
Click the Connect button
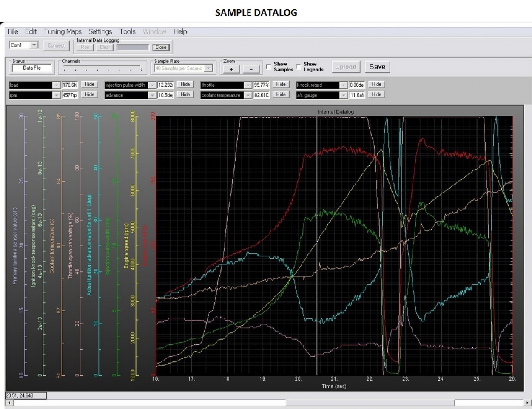click(x=56, y=45)
